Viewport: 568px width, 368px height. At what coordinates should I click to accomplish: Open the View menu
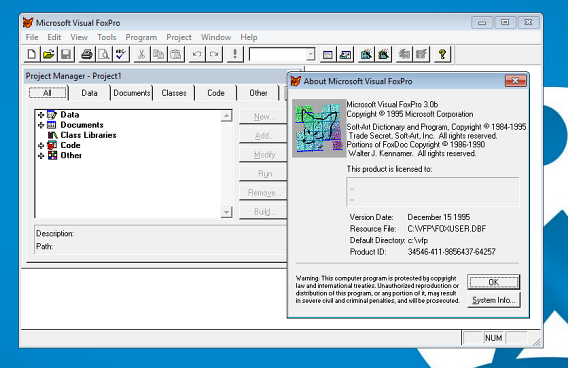(79, 37)
